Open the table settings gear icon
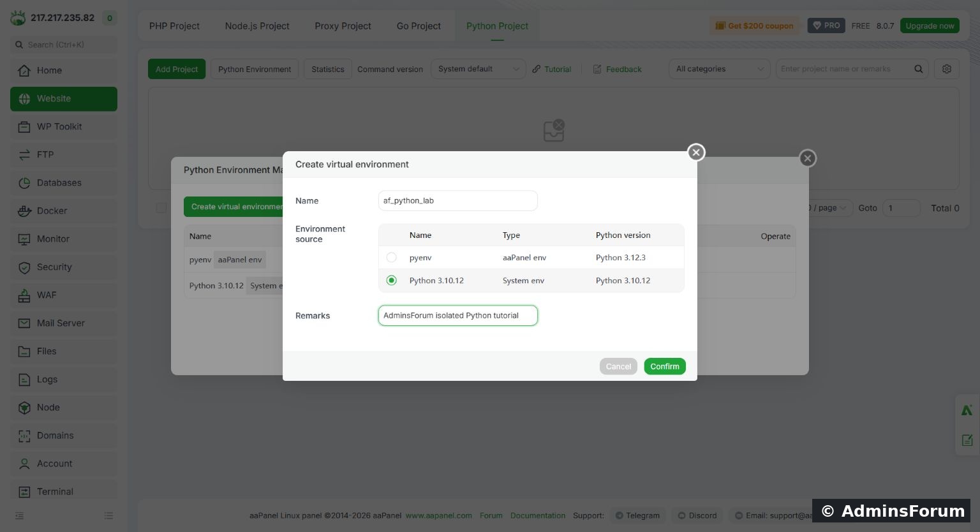Viewport: 980px width, 532px height. (947, 69)
